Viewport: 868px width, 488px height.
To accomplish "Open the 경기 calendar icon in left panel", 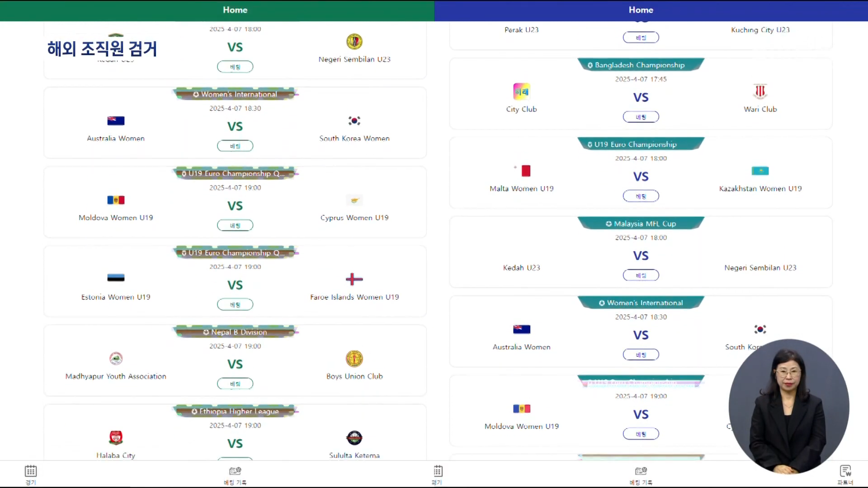I will (31, 471).
